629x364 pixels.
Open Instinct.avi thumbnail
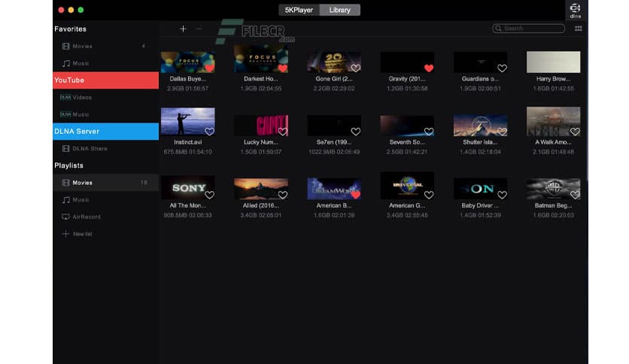tap(188, 122)
